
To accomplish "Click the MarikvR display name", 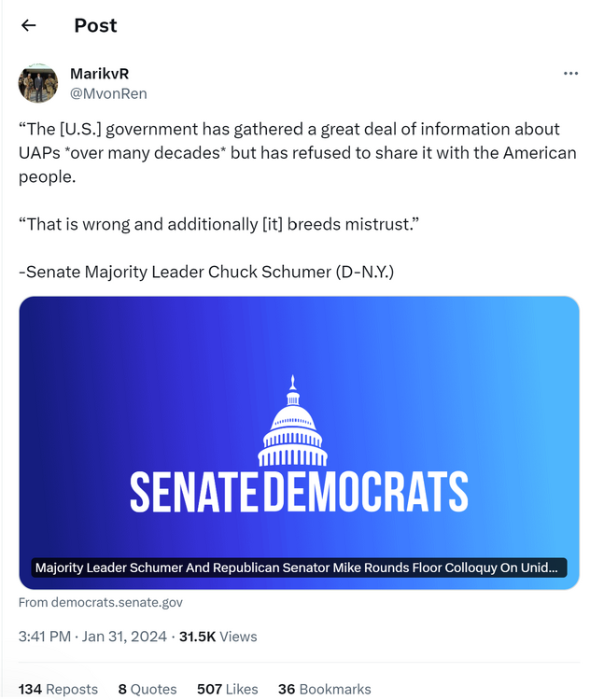I will point(99,74).
